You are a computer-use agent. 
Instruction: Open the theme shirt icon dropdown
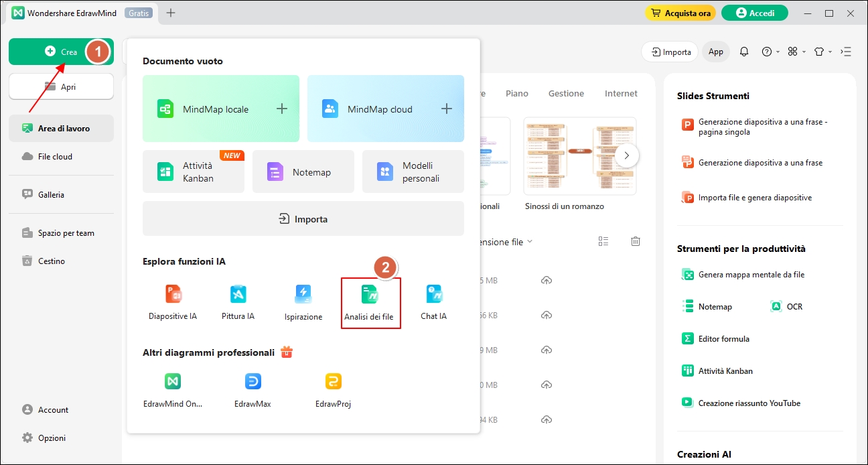point(822,52)
